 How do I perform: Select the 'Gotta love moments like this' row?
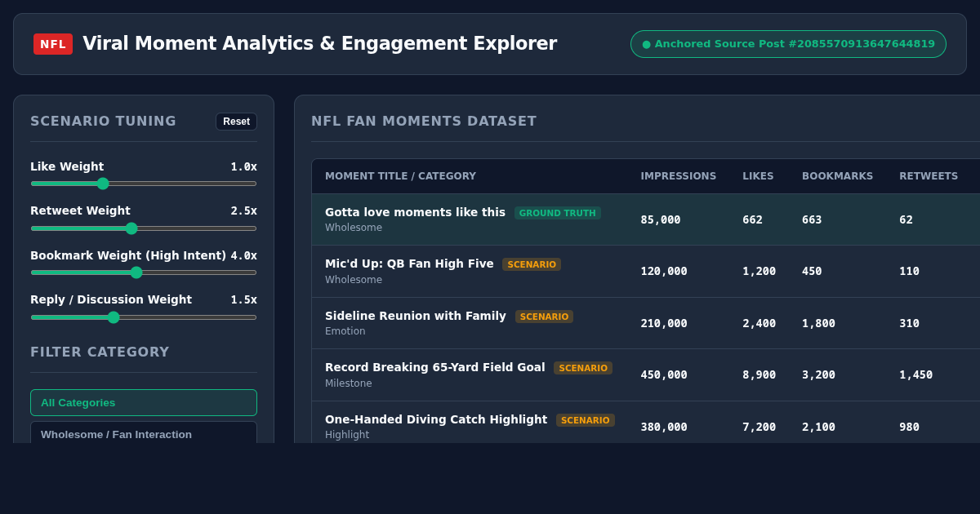[646, 219]
